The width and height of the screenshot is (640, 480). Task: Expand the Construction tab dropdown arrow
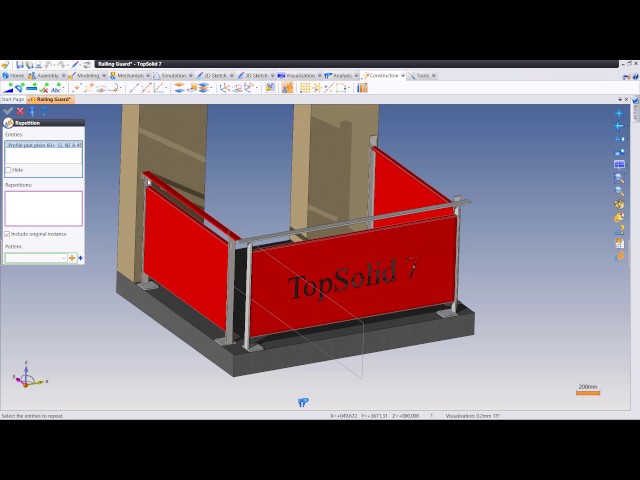click(403, 76)
